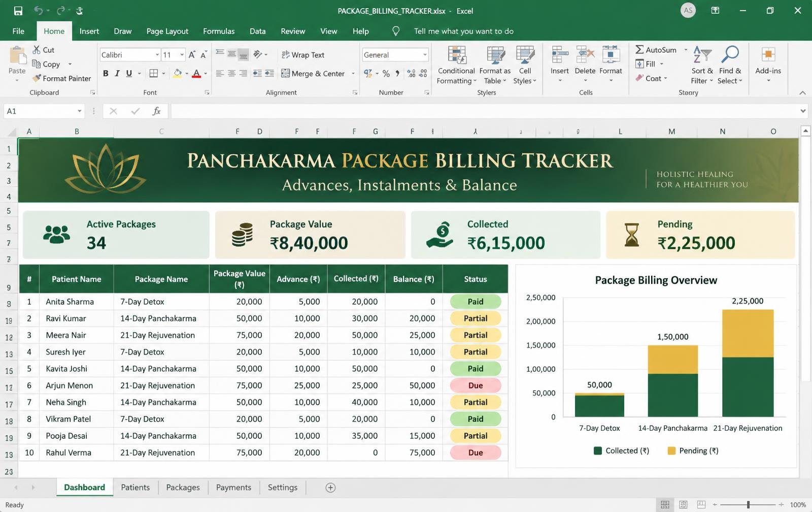
Task: Click the Delete cells icon
Action: pos(585,55)
